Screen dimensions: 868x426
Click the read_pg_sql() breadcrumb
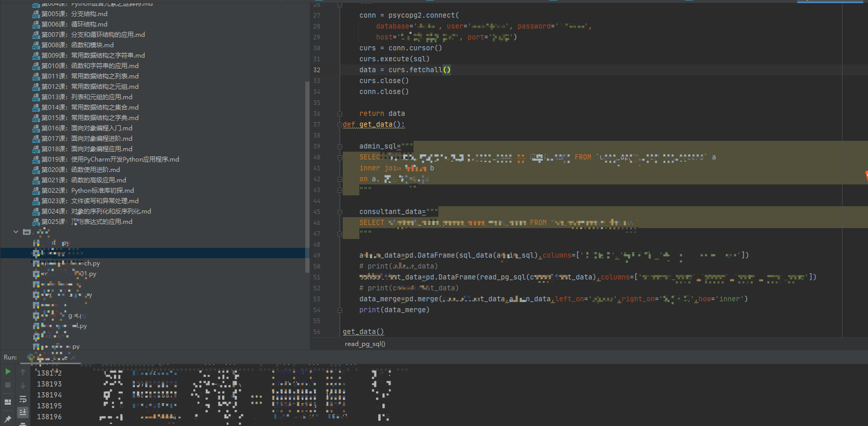tap(365, 344)
